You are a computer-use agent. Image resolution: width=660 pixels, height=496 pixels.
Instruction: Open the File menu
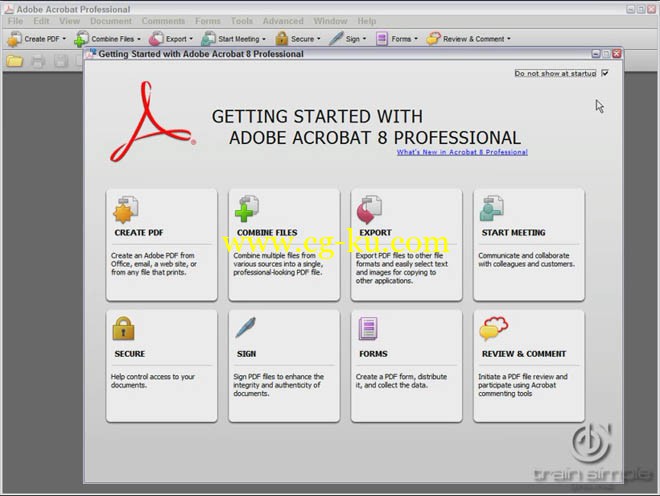[16, 21]
